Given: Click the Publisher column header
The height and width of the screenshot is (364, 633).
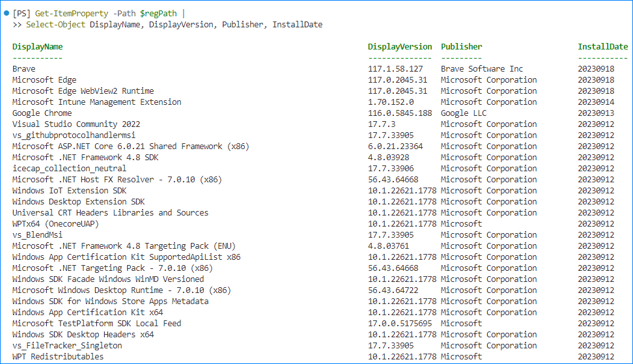Looking at the screenshot, I should click(x=462, y=47).
